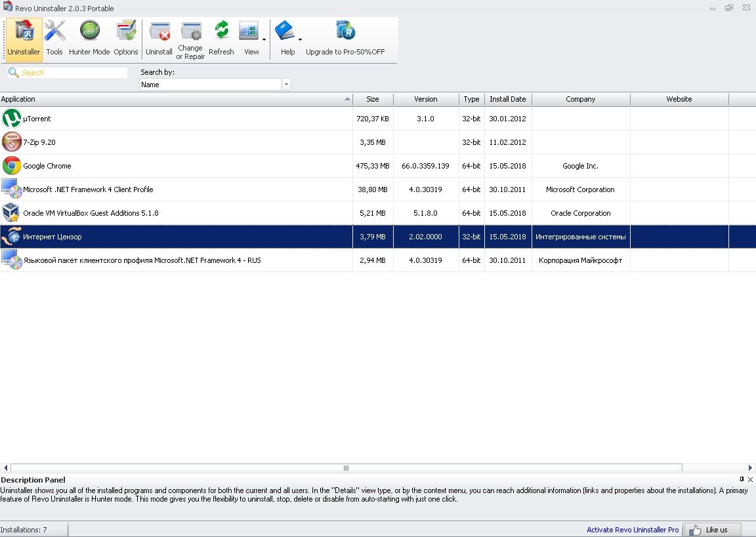Viewport: 756px width, 537px height.
Task: Click install date 11.02.2012
Action: 507,142
